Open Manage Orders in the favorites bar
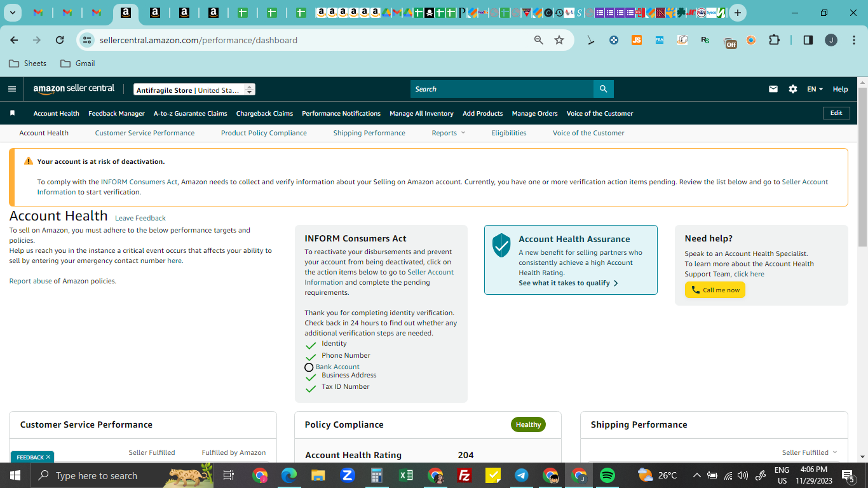This screenshot has width=868, height=488. click(x=534, y=113)
